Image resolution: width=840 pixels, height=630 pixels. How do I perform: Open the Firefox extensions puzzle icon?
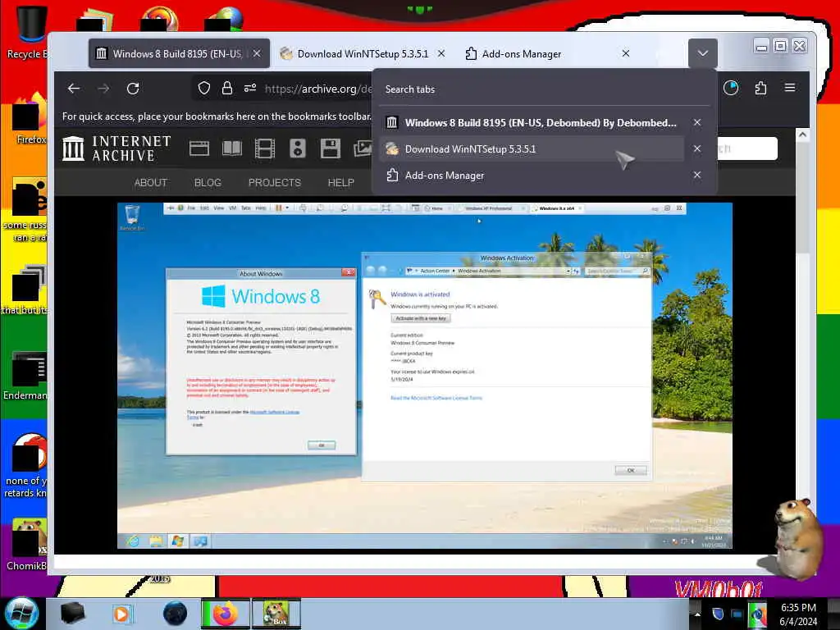click(x=760, y=88)
